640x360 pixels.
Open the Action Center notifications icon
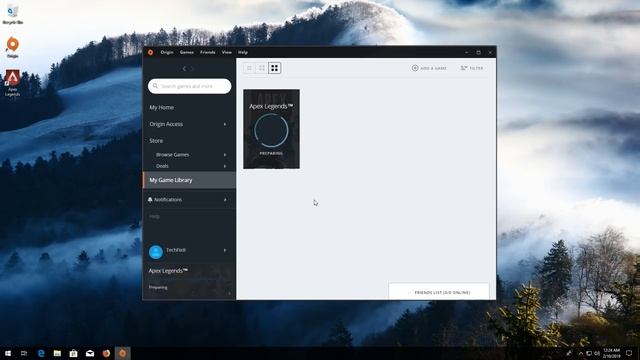click(x=629, y=353)
